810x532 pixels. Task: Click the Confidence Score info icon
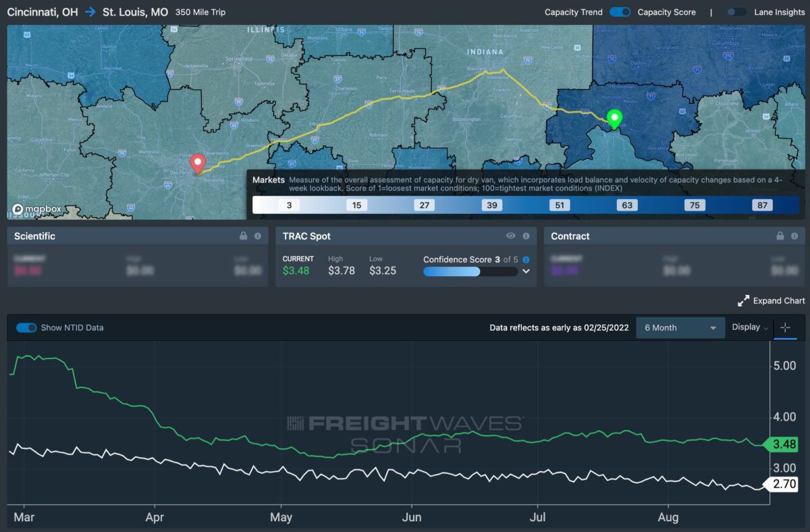tap(526, 259)
